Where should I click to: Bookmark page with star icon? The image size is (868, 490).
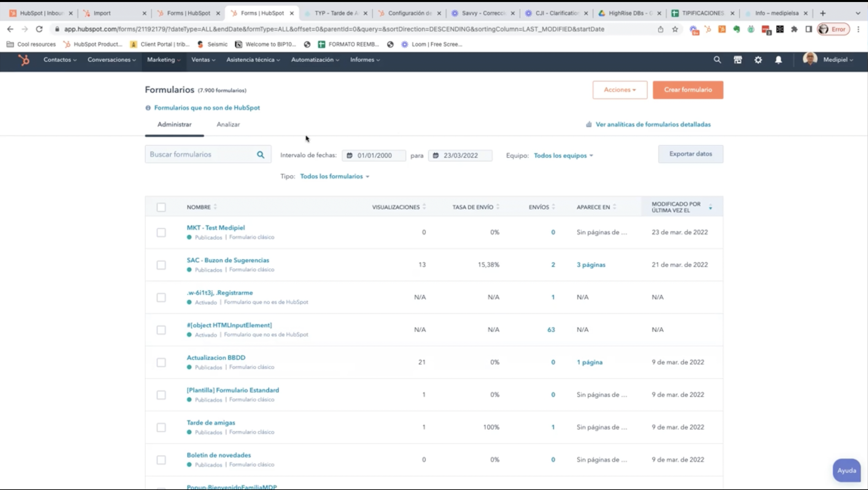pyautogui.click(x=675, y=29)
